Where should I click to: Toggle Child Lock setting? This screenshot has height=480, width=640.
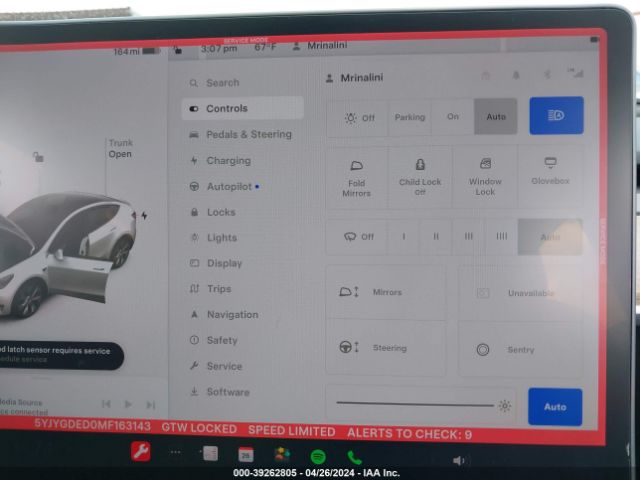420,177
